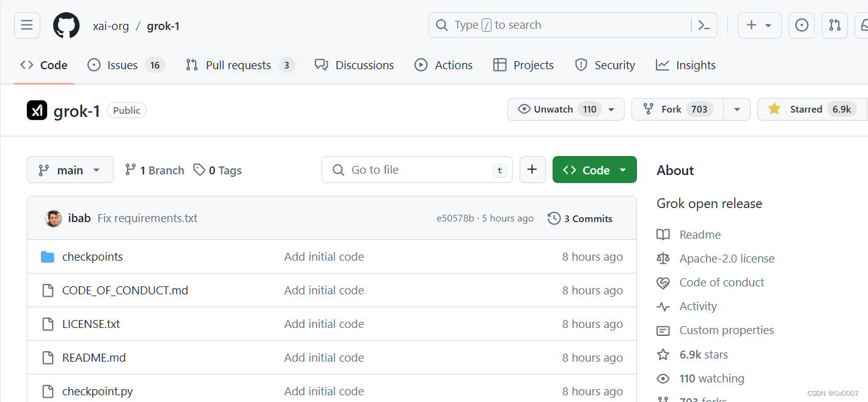Click the grok-1 breadcrumb link in header
Screen dimensions: 868x402
click(163, 26)
